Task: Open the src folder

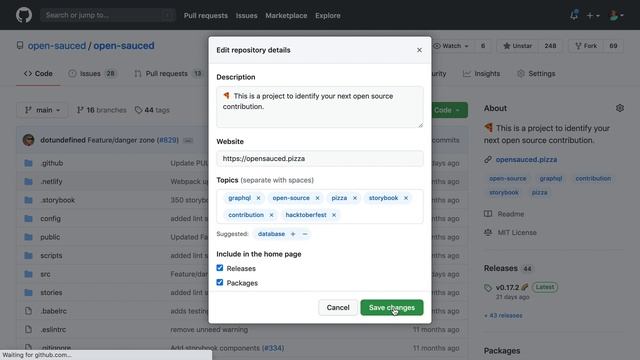Action: [x=45, y=274]
